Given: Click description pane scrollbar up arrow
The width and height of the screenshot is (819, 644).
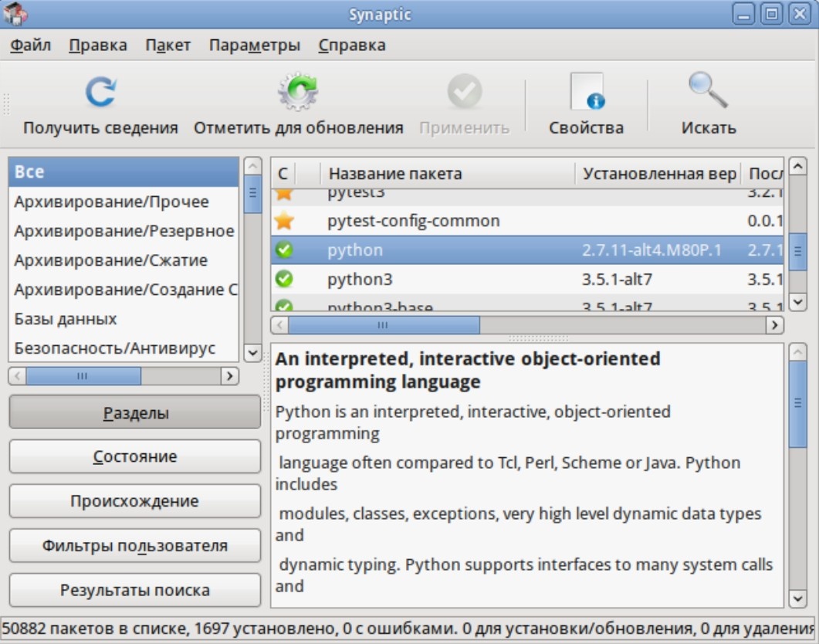Looking at the screenshot, I should pos(797,352).
